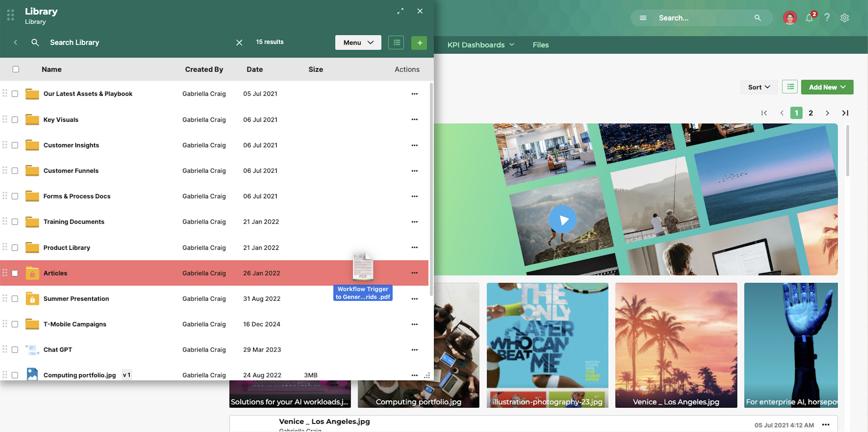Expand the Library panel to fullscreen

click(x=400, y=11)
